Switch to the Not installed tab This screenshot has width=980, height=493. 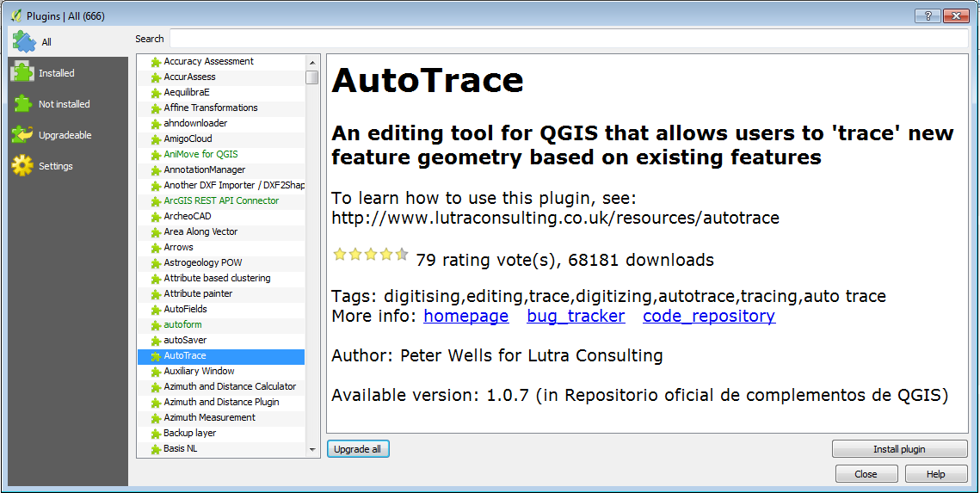[x=68, y=104]
